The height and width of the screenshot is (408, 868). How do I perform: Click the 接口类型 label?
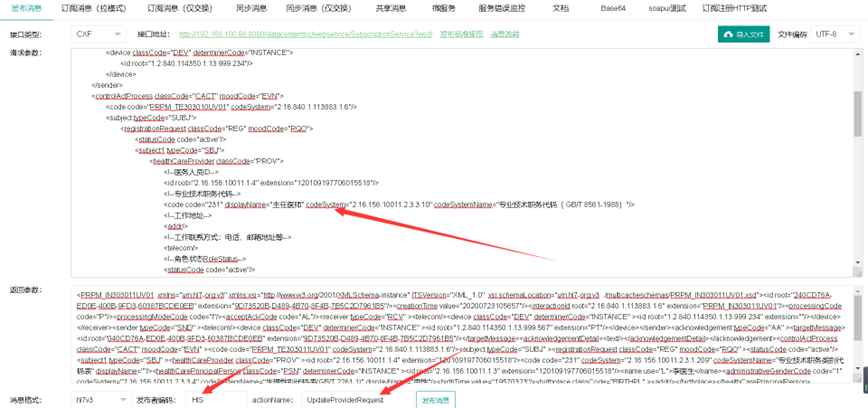(x=25, y=34)
